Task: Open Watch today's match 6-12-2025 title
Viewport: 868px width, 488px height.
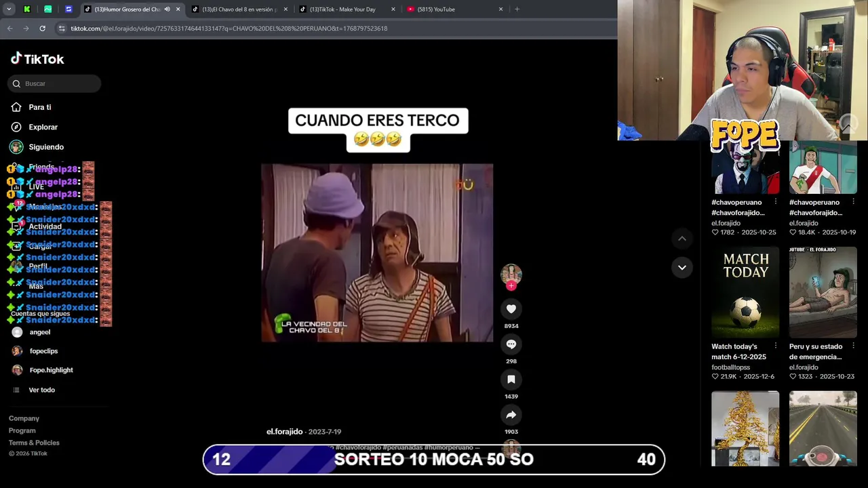Action: [x=738, y=352]
